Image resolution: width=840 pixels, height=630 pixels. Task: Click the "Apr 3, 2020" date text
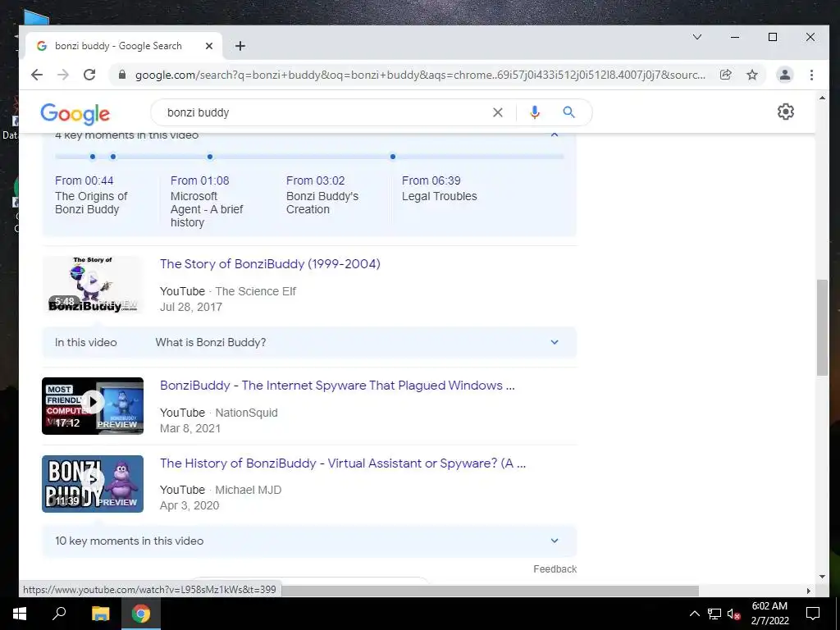click(189, 505)
